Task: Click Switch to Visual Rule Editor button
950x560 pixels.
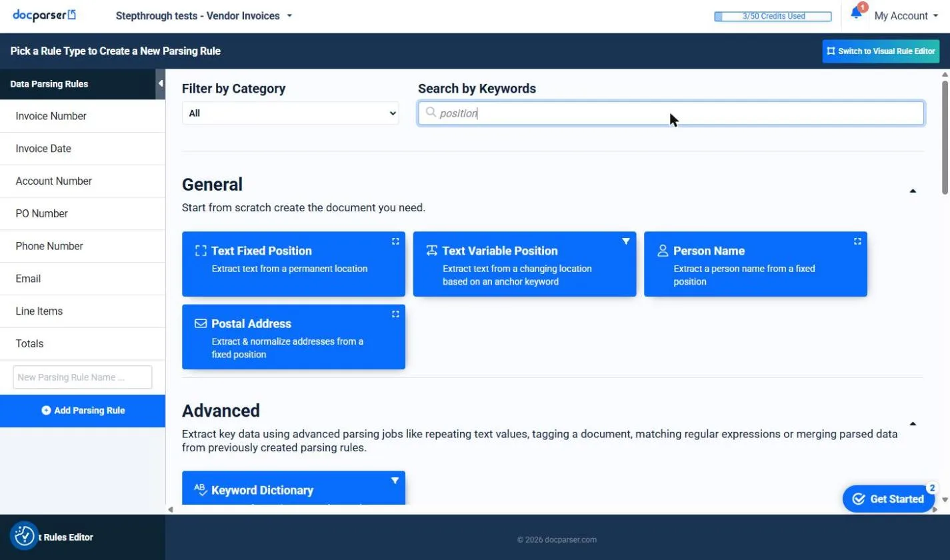Action: coord(881,51)
